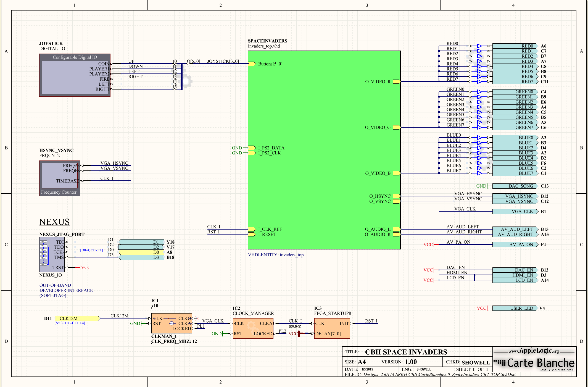This screenshot has height=387, width=588.
Task: Click the IC1 CLKMAN_1 clock block
Action: tap(172, 323)
